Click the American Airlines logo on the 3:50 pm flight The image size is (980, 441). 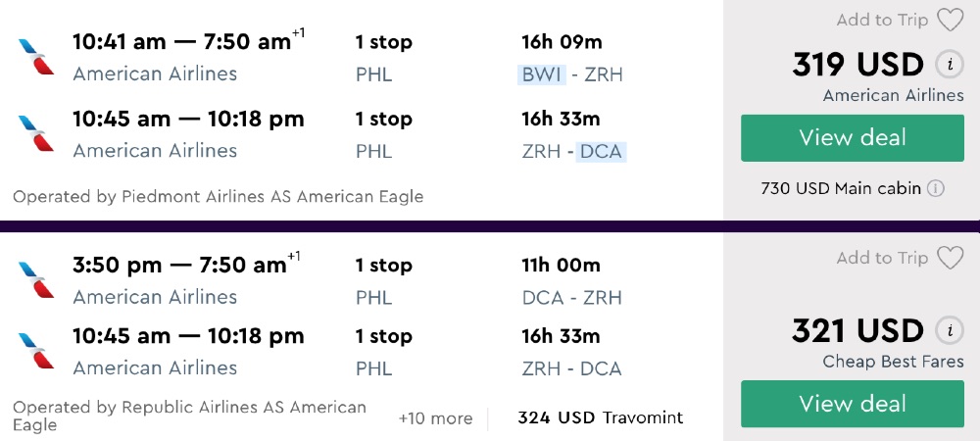pyautogui.click(x=36, y=280)
